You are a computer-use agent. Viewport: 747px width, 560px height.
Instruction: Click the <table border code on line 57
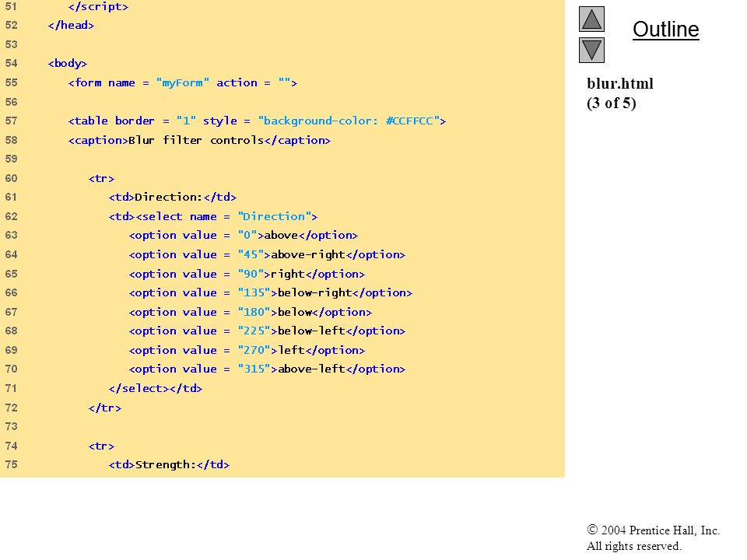(x=111, y=121)
